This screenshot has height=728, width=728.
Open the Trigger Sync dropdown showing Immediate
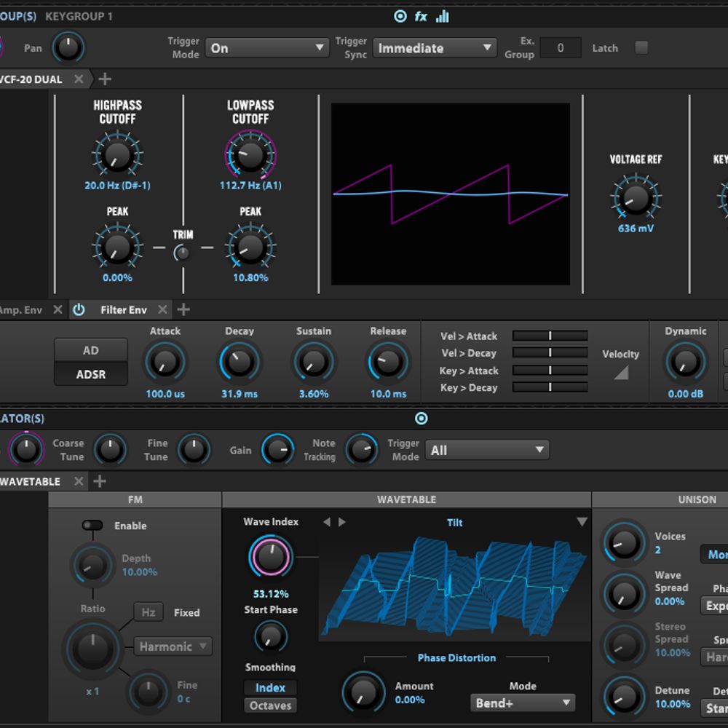[x=435, y=48]
